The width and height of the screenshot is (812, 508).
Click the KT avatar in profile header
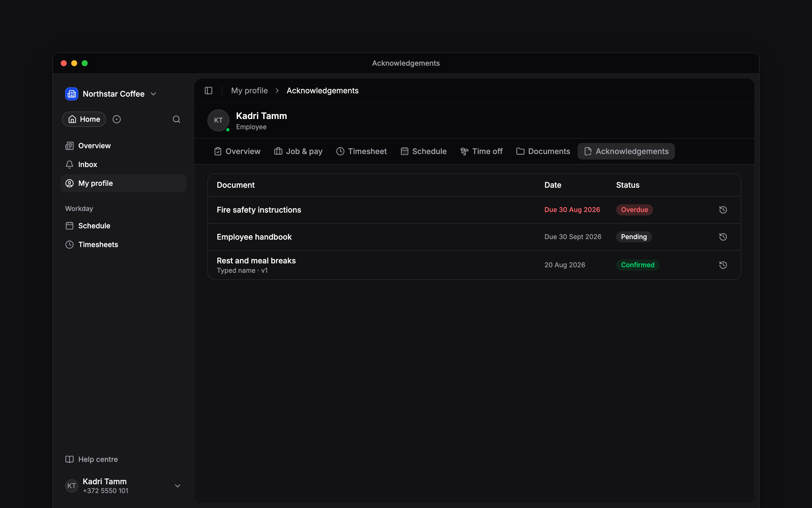[218, 120]
